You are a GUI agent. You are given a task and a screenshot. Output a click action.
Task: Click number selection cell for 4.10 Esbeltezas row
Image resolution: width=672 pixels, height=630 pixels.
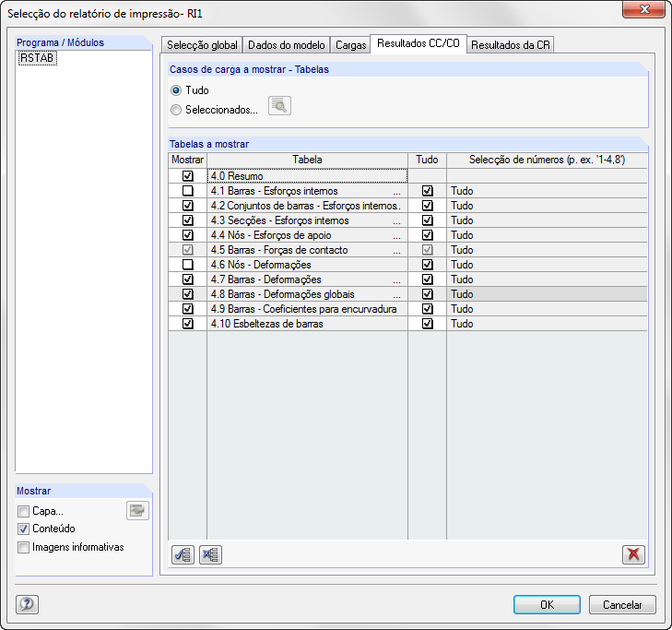point(547,324)
